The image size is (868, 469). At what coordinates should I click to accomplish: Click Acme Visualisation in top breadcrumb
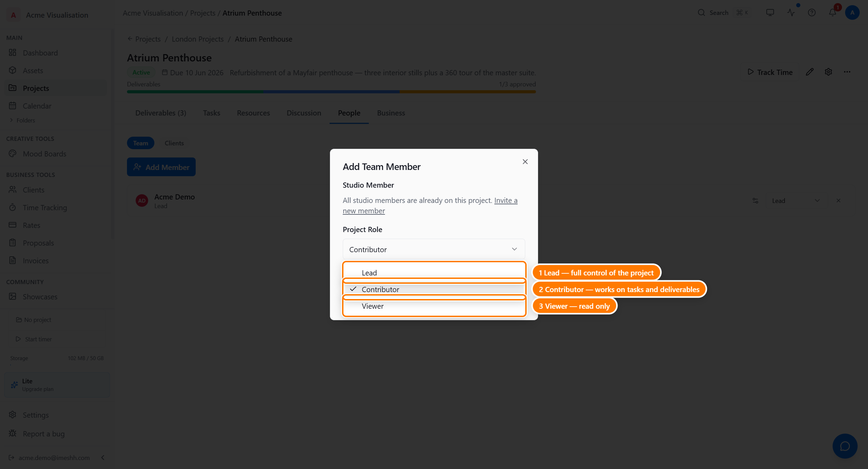[153, 13]
